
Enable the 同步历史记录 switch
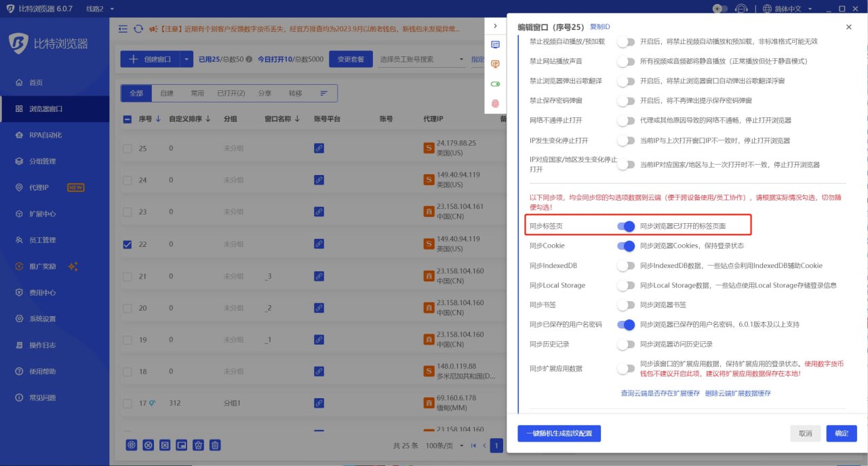[626, 344]
